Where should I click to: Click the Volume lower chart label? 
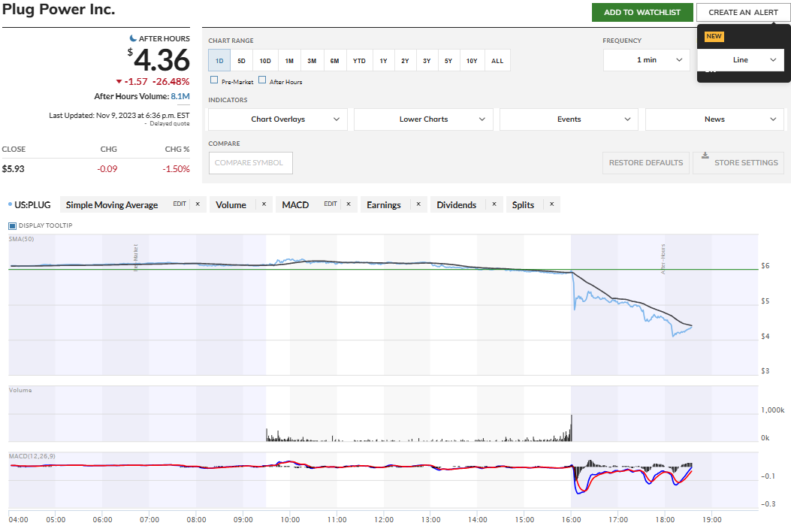(x=20, y=390)
